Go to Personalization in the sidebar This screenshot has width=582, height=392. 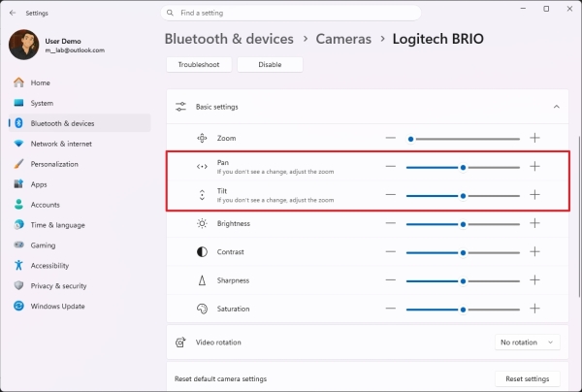[x=54, y=164]
